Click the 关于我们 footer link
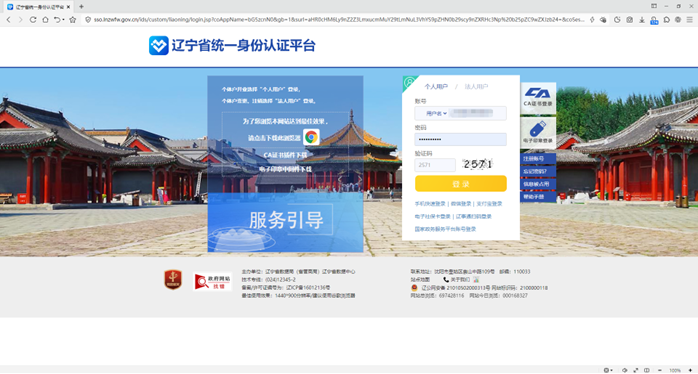Screen dimensions: 698x374 pos(460,280)
